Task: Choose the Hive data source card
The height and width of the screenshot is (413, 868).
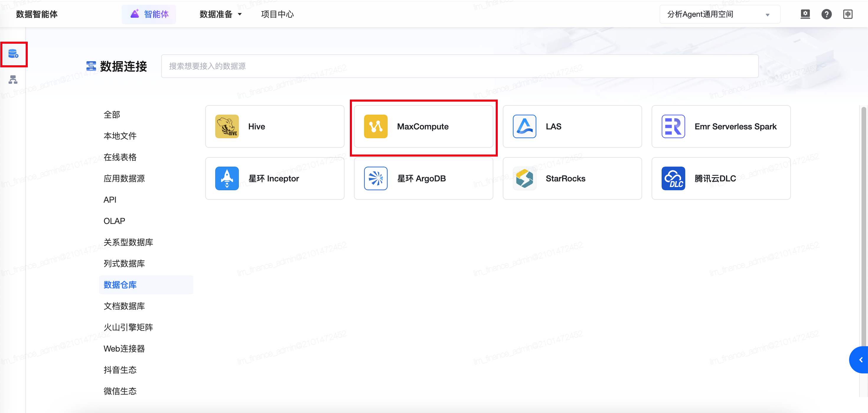Action: [275, 126]
